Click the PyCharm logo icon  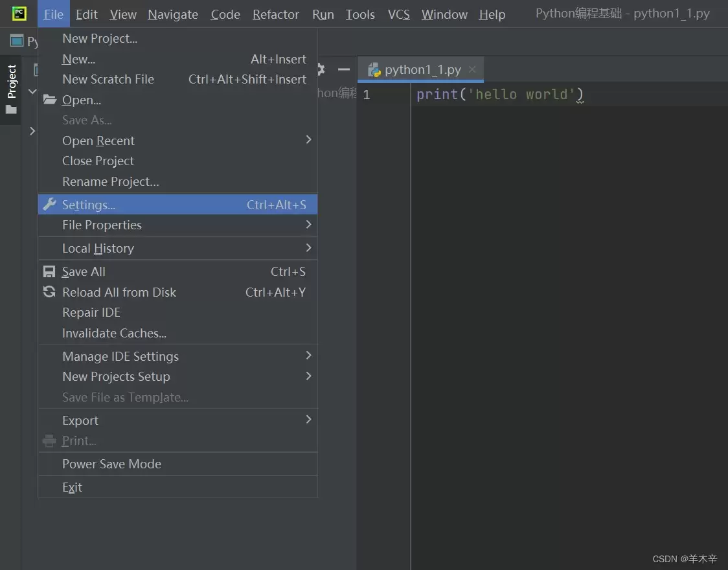tap(19, 14)
